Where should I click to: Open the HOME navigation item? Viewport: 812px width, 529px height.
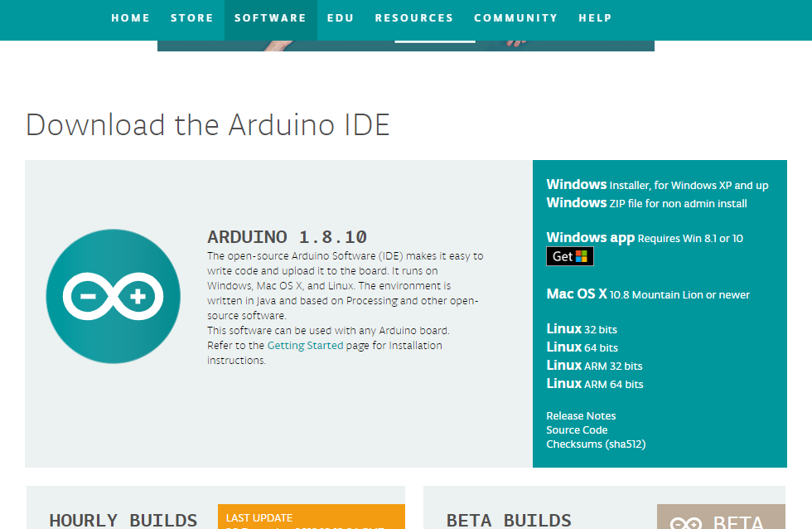[x=131, y=18]
